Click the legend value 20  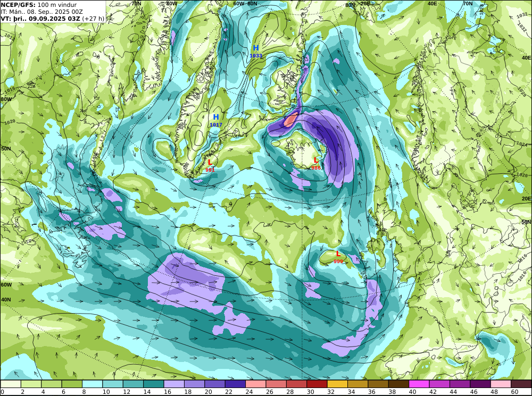208,392
